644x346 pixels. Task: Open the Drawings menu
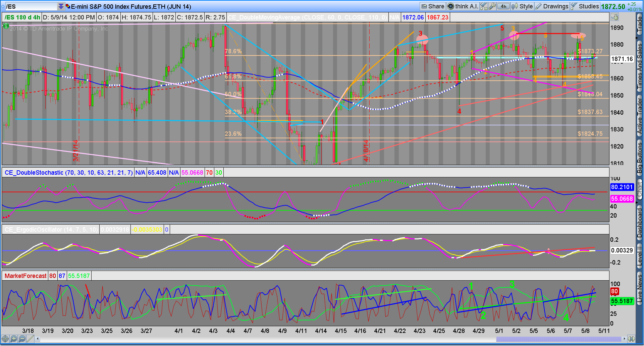click(552, 6)
